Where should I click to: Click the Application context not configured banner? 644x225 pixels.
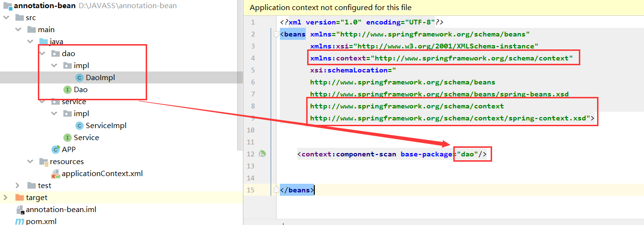tap(444, 8)
